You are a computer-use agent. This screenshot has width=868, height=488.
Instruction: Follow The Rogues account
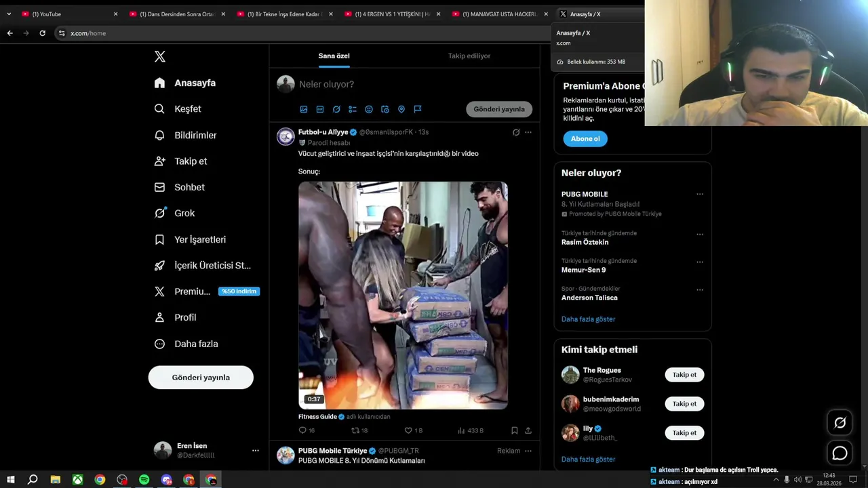tap(684, 375)
